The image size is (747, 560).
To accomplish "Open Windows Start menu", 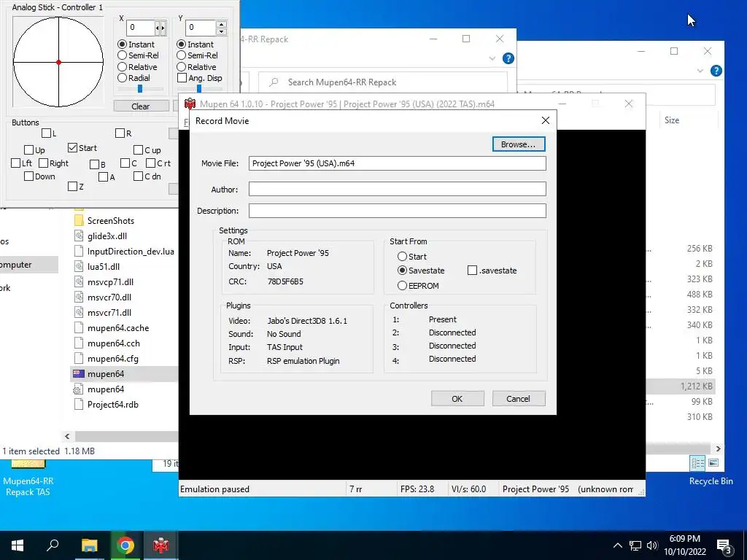I will pyautogui.click(x=18, y=545).
